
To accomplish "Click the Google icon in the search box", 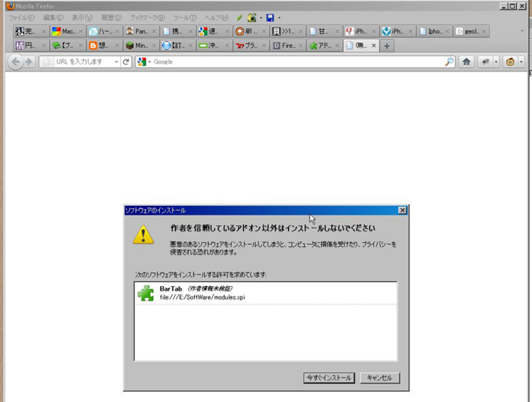I will click(x=142, y=62).
